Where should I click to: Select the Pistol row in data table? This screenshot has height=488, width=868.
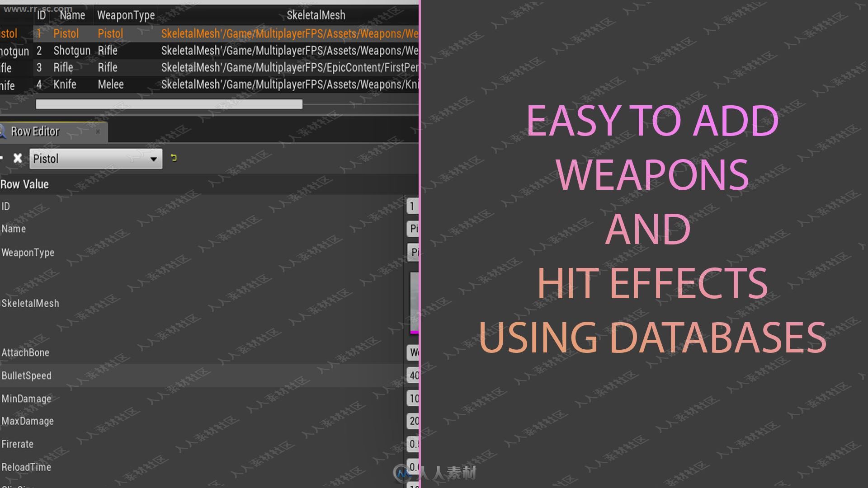pyautogui.click(x=209, y=33)
